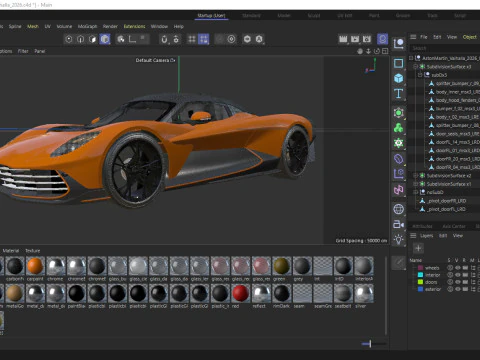This screenshot has width=480, height=360.
Task: Select the _pivot_doorFR_LRD object
Action: (447, 201)
